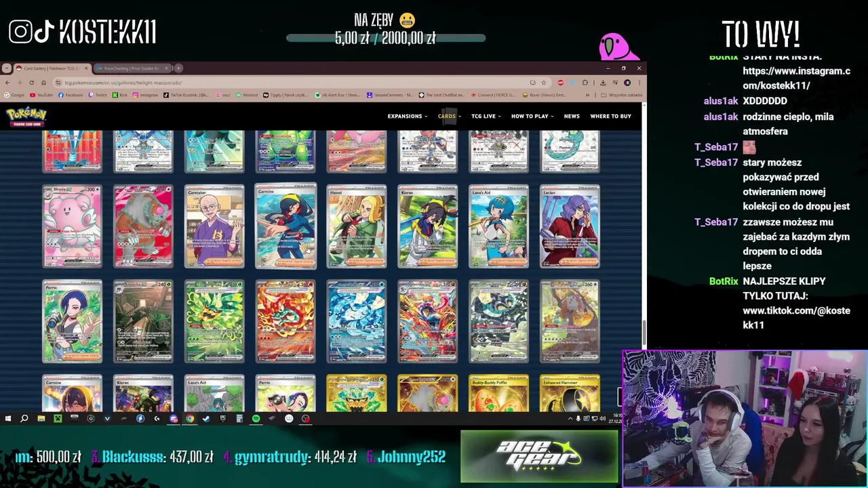Open Chrome icon in taskbar

pos(190,419)
